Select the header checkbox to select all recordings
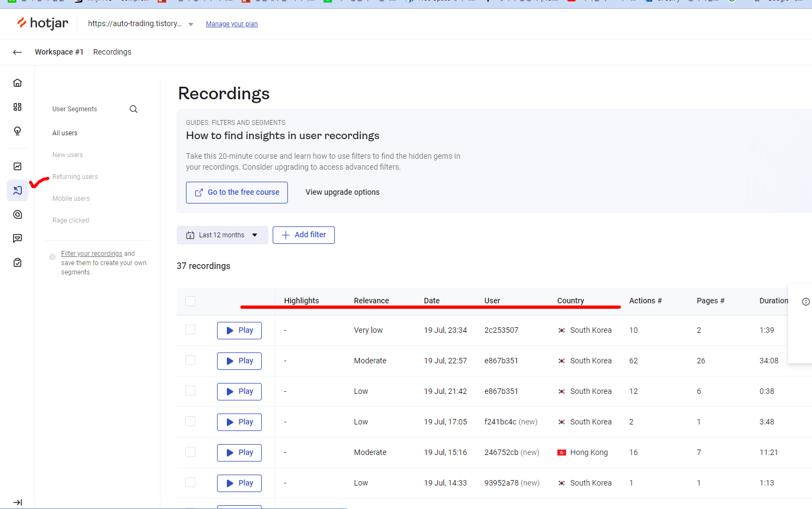 (190, 301)
